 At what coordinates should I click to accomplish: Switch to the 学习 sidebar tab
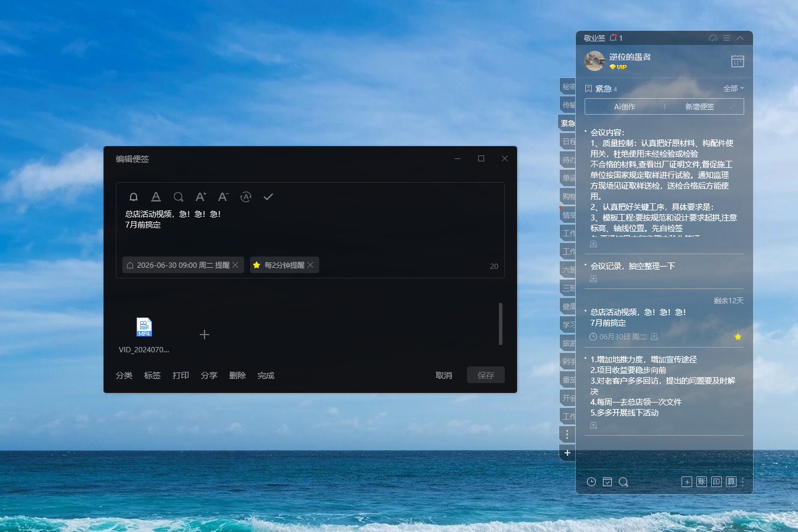click(568, 325)
